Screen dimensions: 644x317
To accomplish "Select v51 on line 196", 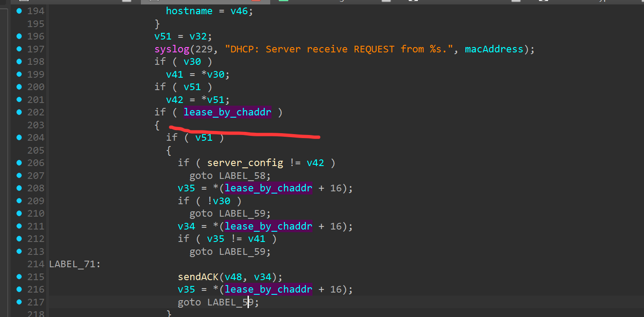I will point(163,36).
